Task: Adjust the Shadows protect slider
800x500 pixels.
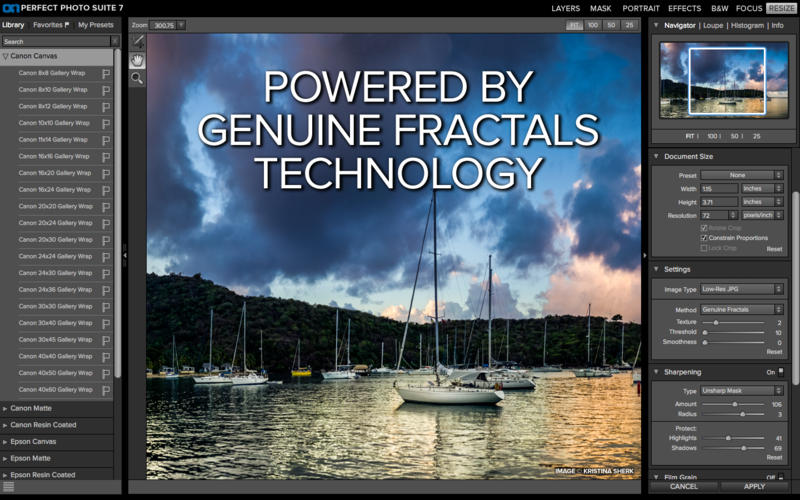Action: tap(743, 448)
